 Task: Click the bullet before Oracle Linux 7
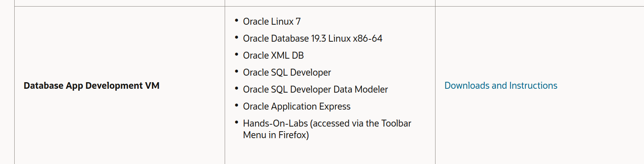pos(236,20)
